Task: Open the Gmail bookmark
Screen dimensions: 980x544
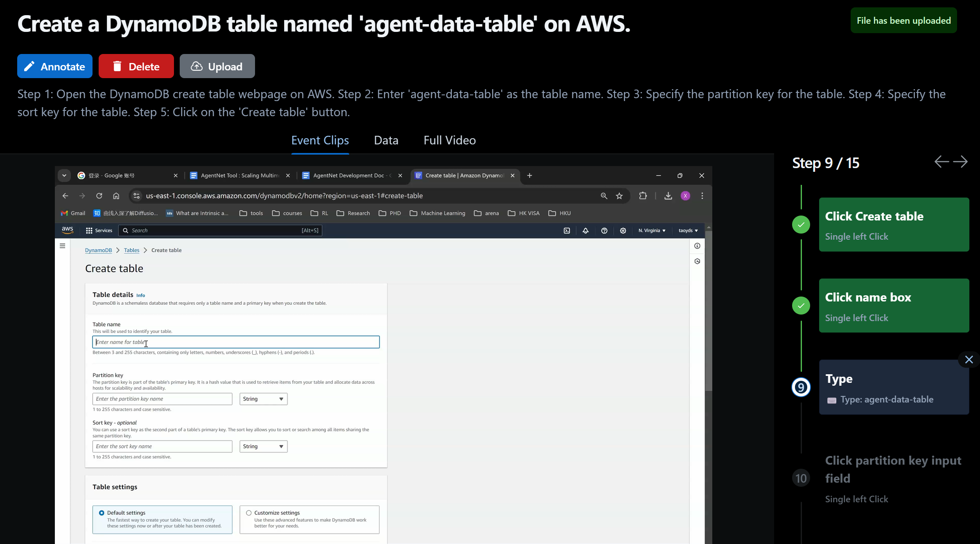Action: (73, 213)
